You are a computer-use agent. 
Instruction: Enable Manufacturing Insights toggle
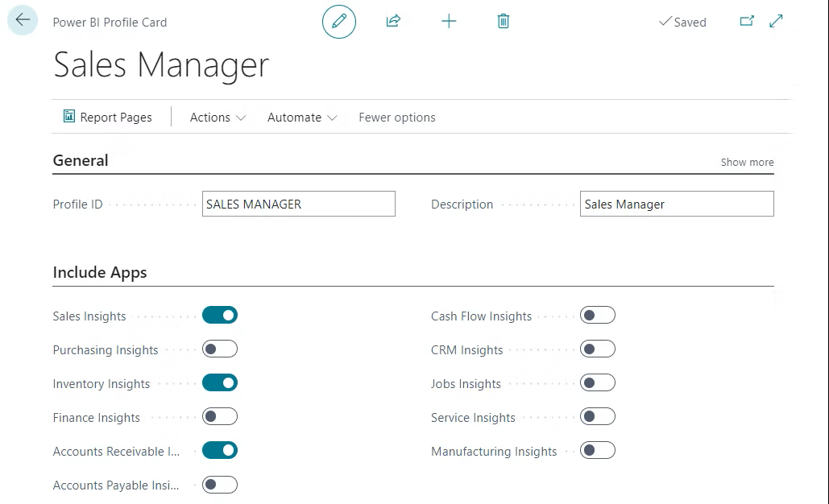tap(598, 451)
